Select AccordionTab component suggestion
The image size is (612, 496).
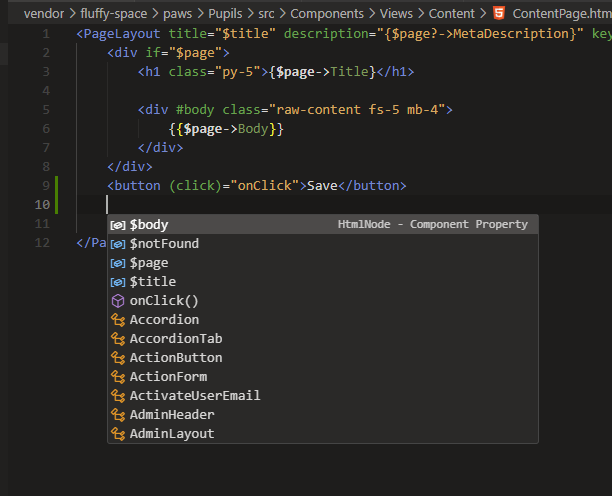pos(323,339)
